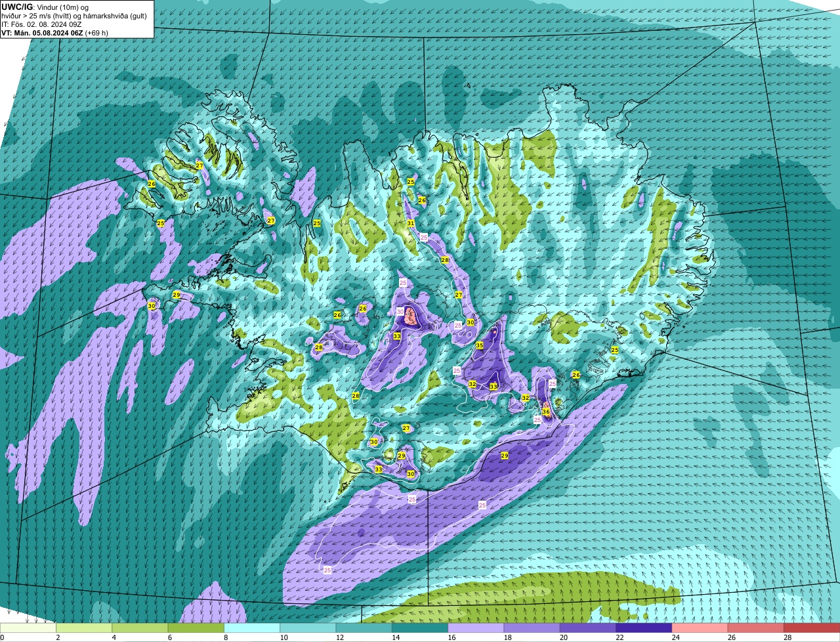The height and width of the screenshot is (642, 840).
Task: Click the 6–8 olive green scale swatch
Action: tap(196, 628)
